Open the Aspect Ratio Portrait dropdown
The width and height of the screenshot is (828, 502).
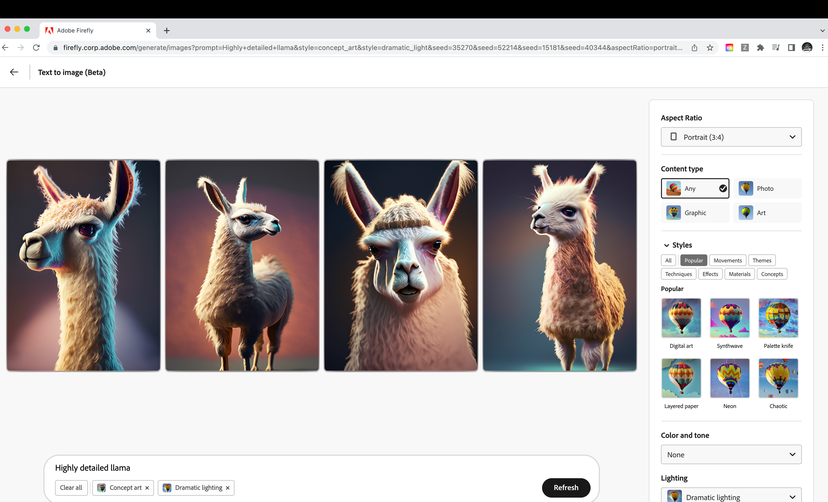(731, 137)
